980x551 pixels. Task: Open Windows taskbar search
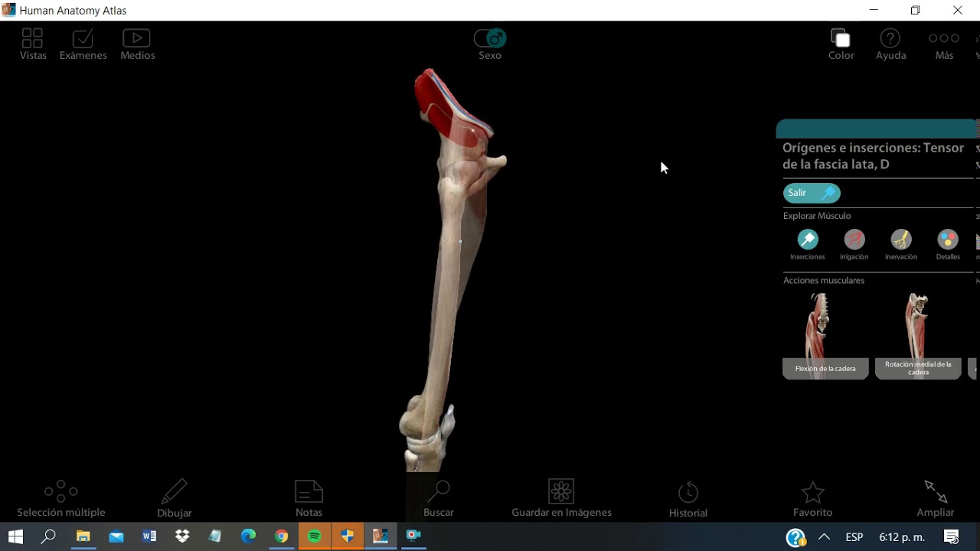tap(48, 536)
